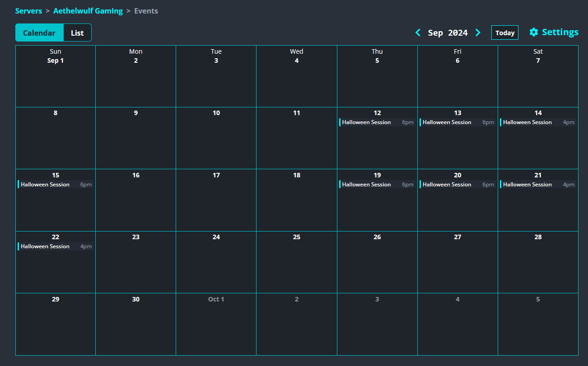The width and height of the screenshot is (588, 366).
Task: Switch to the List view tab
Action: [77, 33]
